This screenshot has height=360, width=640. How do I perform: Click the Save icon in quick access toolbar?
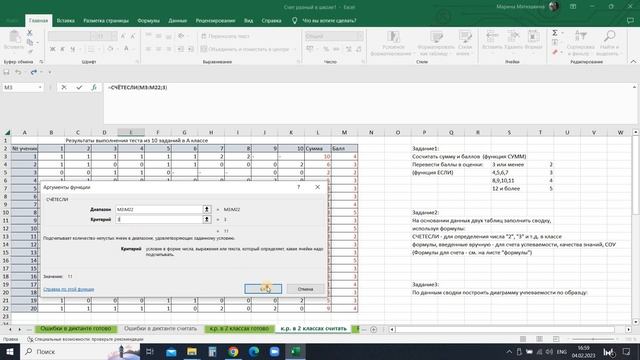pyautogui.click(x=7, y=72)
